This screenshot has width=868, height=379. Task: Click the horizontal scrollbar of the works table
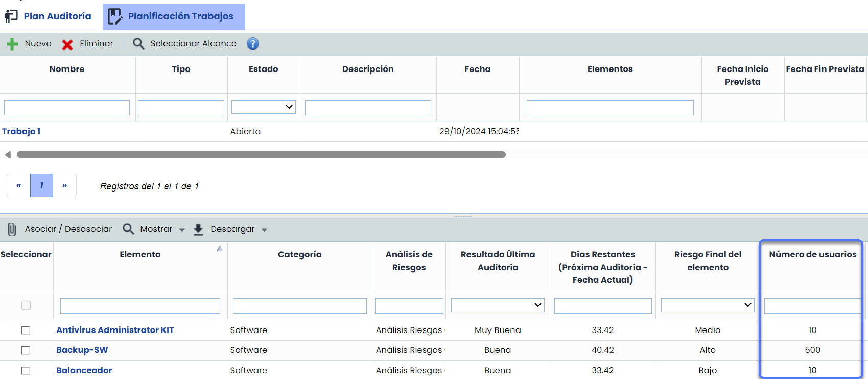(261, 155)
